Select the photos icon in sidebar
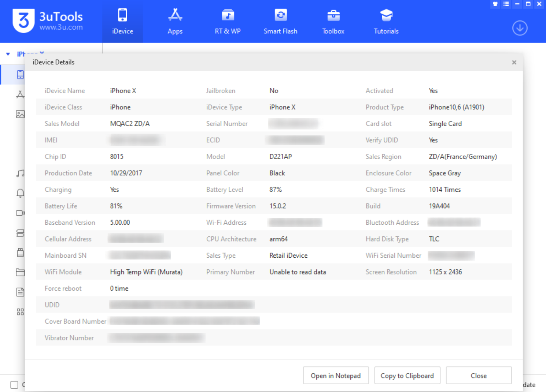546x392 pixels. click(x=20, y=114)
